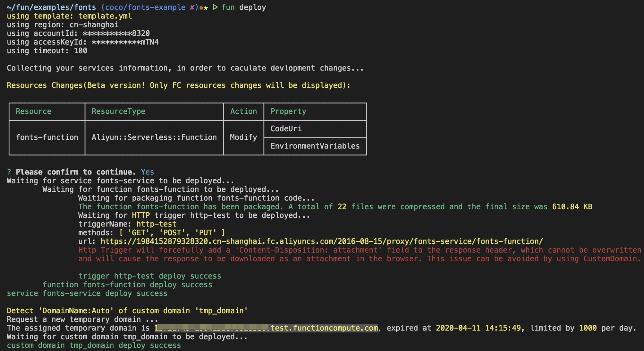Click the yellow star symbol in prompt

(x=206, y=8)
